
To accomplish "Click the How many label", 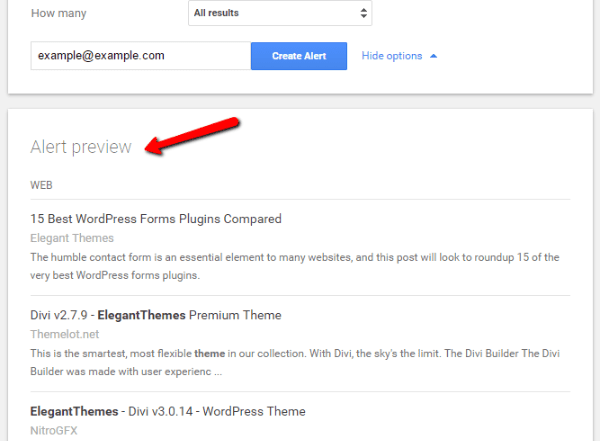I will click(59, 13).
